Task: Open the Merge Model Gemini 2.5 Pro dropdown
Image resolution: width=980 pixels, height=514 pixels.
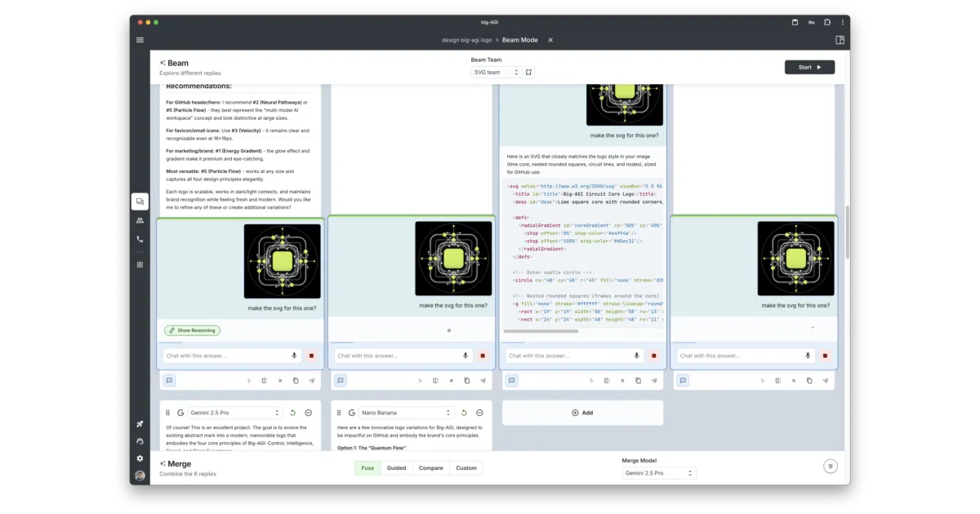Action: click(x=659, y=473)
